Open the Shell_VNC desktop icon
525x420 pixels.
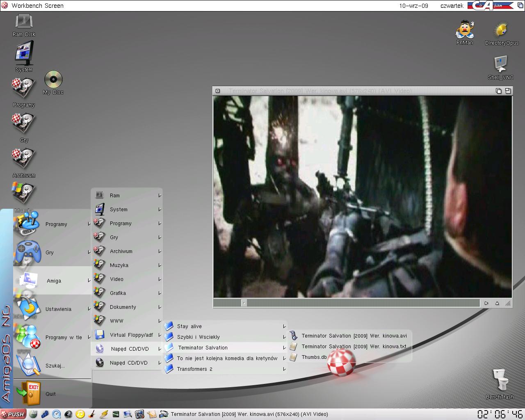500,68
